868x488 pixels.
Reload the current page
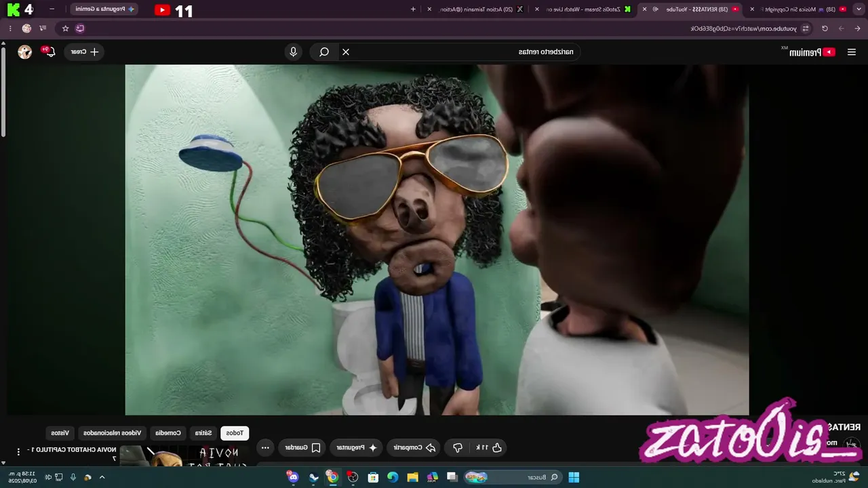825,28
